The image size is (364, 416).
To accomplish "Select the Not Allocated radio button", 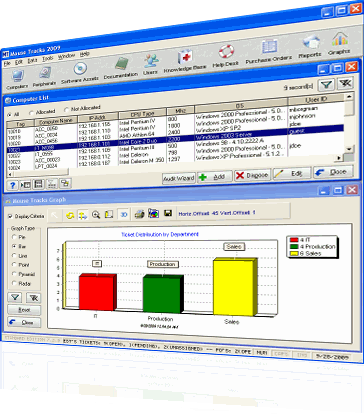I will point(66,110).
